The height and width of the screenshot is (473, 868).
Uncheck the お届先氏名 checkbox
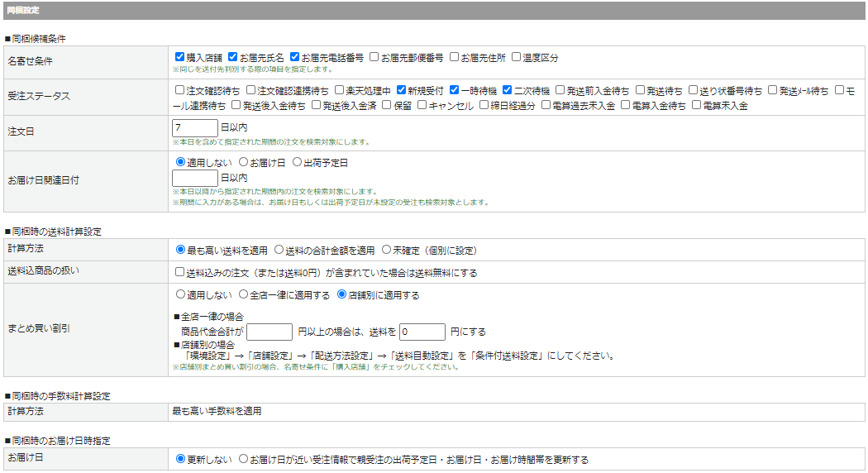(x=232, y=58)
